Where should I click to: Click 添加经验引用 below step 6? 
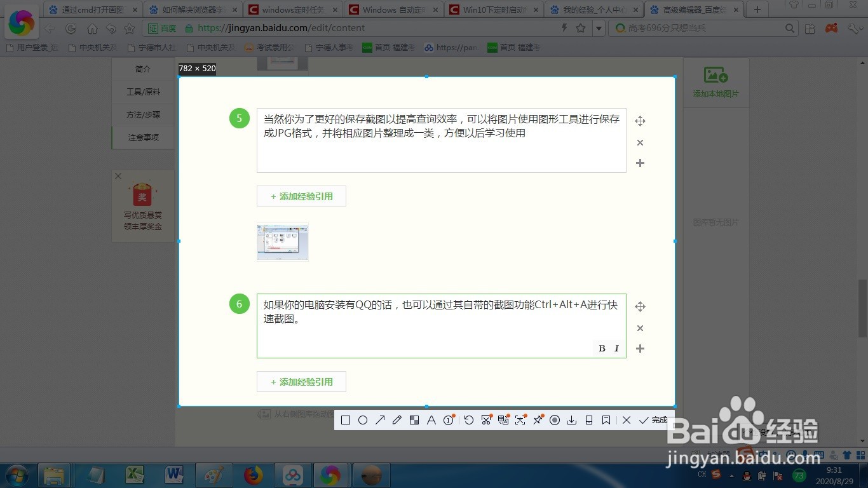click(301, 381)
